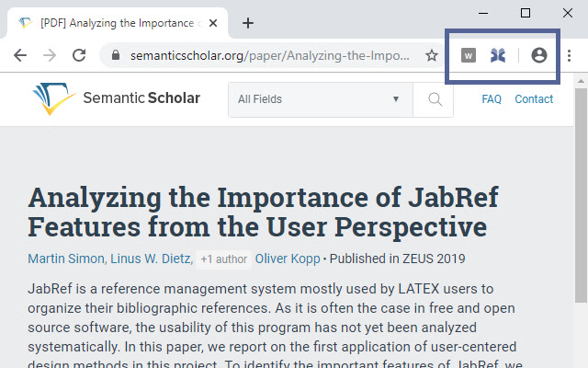
Task: Reload the current page
Action: coord(79,55)
